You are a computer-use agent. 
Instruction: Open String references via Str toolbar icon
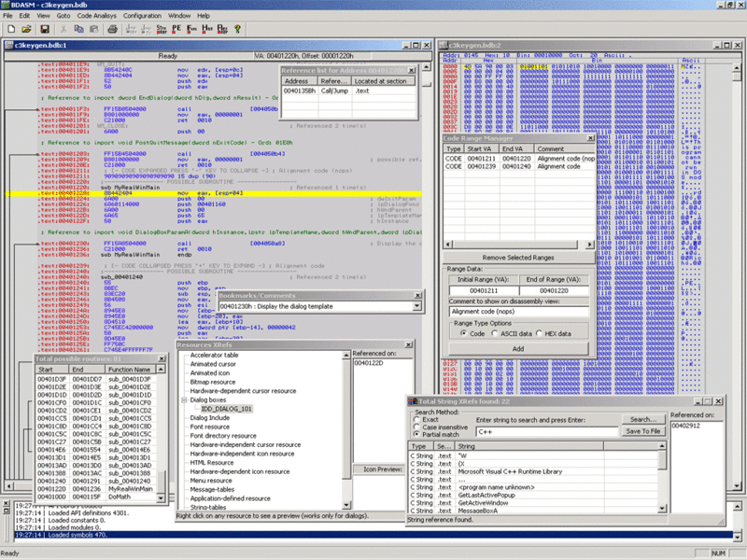click(x=162, y=29)
